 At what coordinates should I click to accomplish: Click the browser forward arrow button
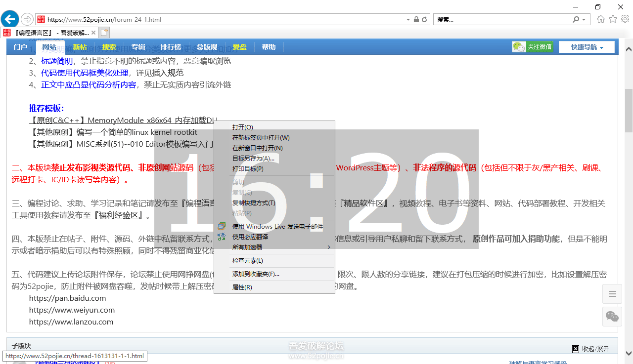(28, 19)
